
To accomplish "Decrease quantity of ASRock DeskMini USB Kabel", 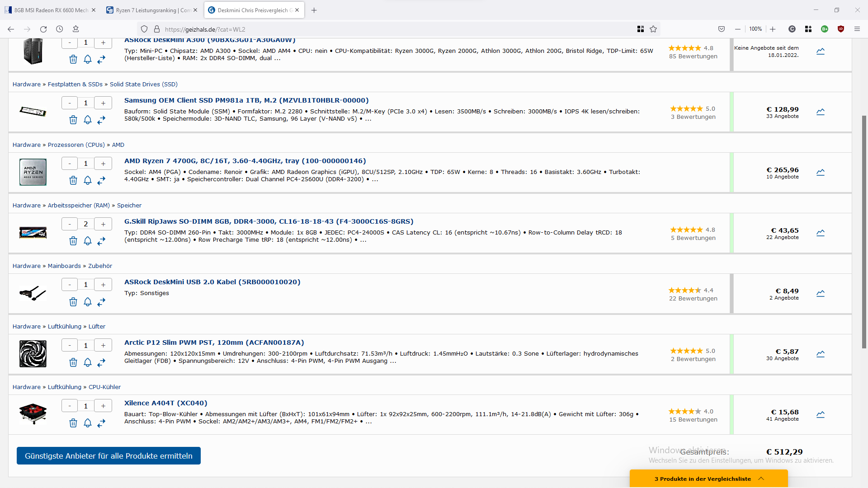I will [x=70, y=285].
